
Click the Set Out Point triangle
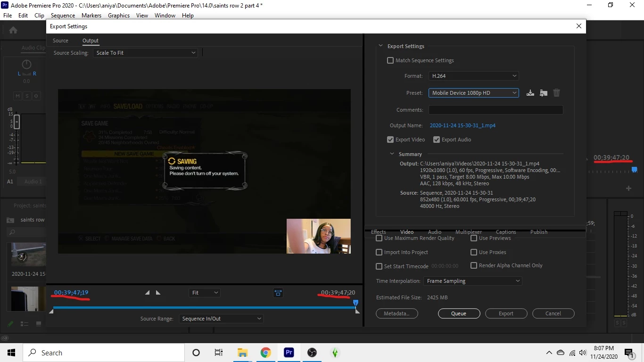[x=158, y=293]
